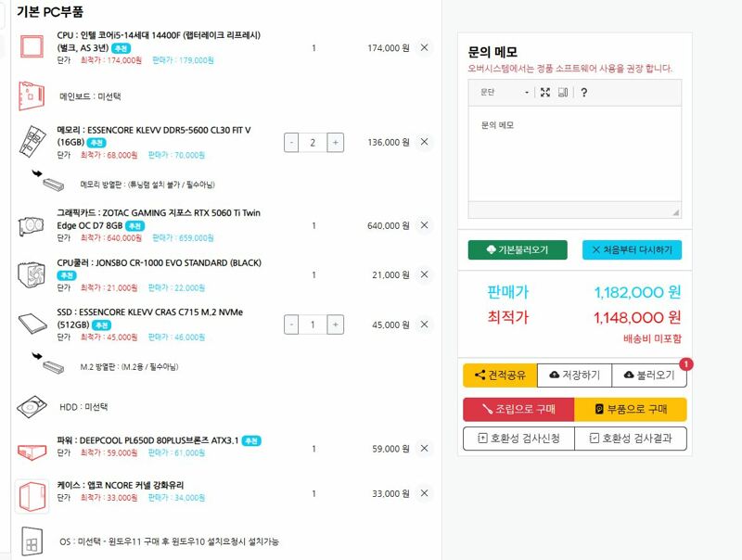Click the PC case icon

point(32,496)
